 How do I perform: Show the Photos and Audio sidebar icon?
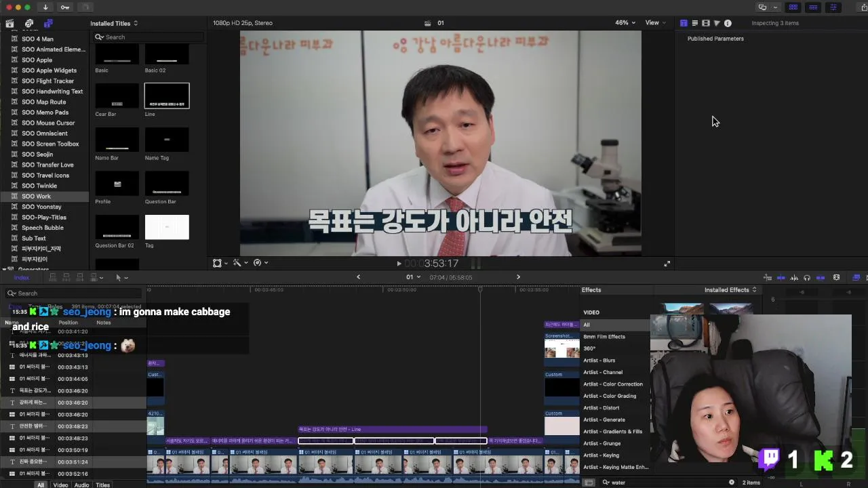click(x=29, y=23)
